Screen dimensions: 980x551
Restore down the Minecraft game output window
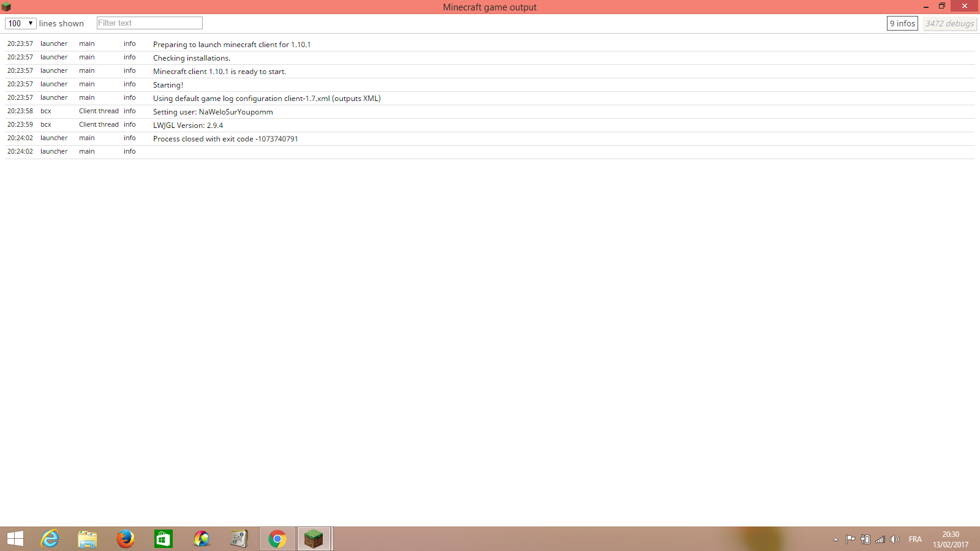click(x=942, y=6)
